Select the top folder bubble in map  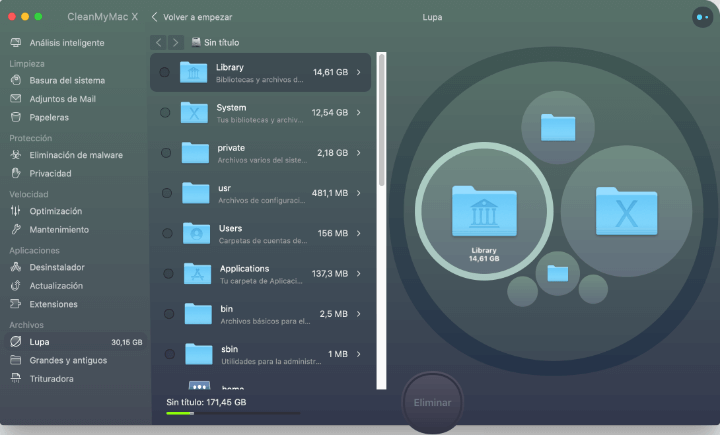click(x=558, y=127)
